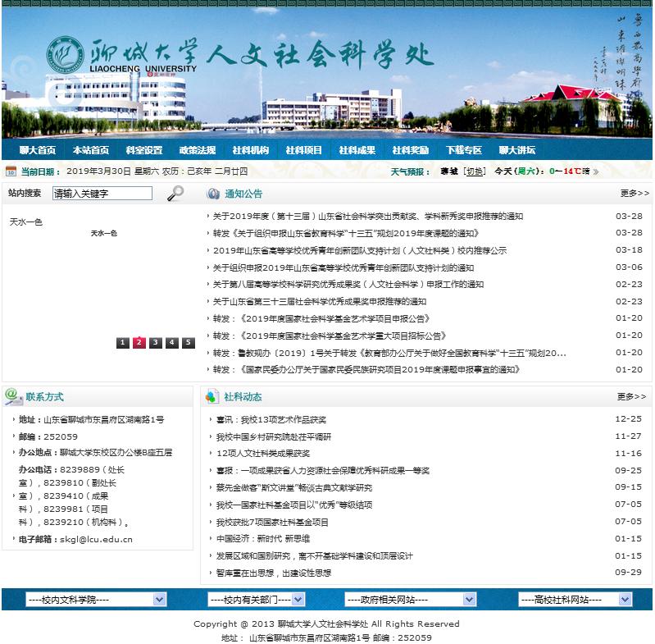Viewport: 655px width, 644px height.
Task: Click the 联系方式 contact icon
Action: pos(13,397)
